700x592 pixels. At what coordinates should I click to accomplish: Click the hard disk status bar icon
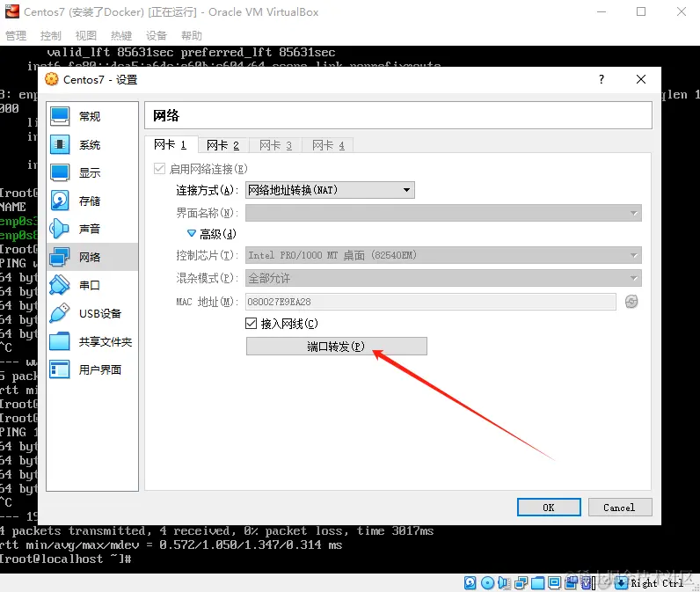(x=470, y=582)
